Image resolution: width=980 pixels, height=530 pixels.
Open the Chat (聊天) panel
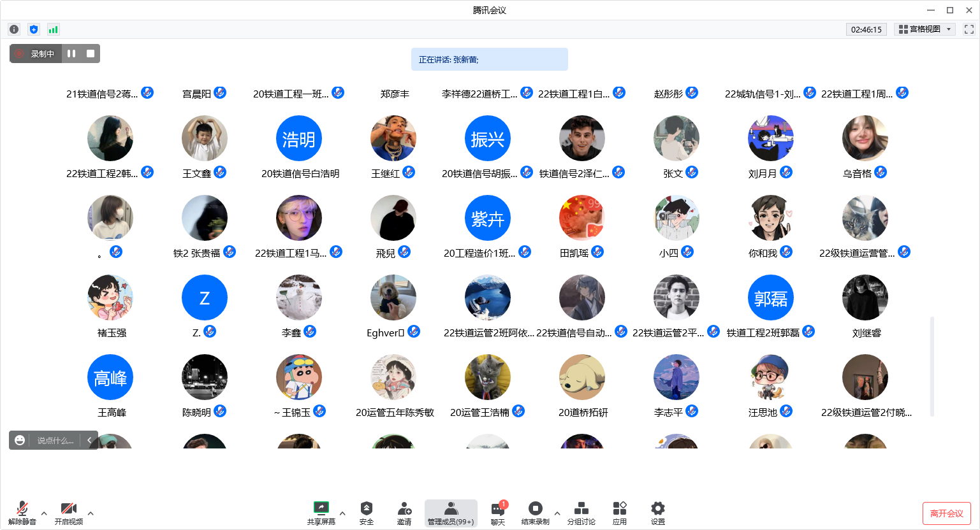(x=498, y=513)
